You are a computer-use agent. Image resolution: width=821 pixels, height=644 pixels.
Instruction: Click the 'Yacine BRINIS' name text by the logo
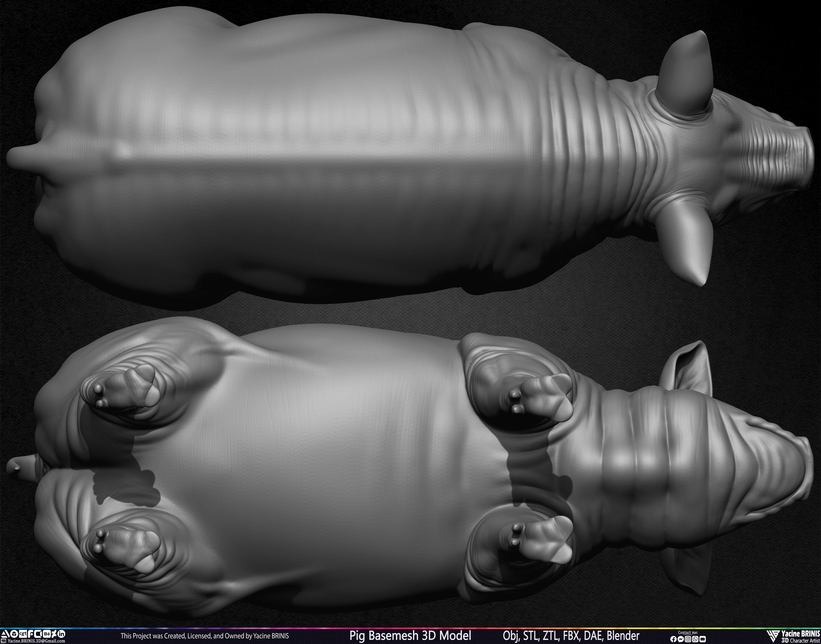click(x=801, y=634)
